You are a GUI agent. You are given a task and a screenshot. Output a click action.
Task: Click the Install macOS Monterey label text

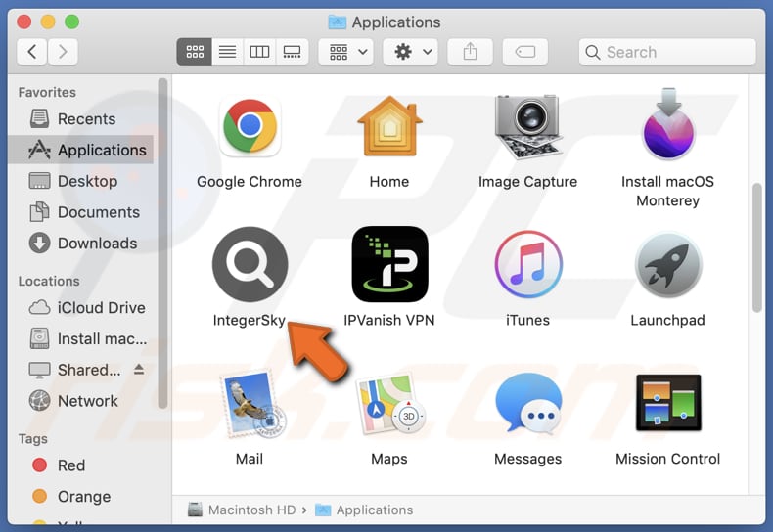click(x=668, y=191)
